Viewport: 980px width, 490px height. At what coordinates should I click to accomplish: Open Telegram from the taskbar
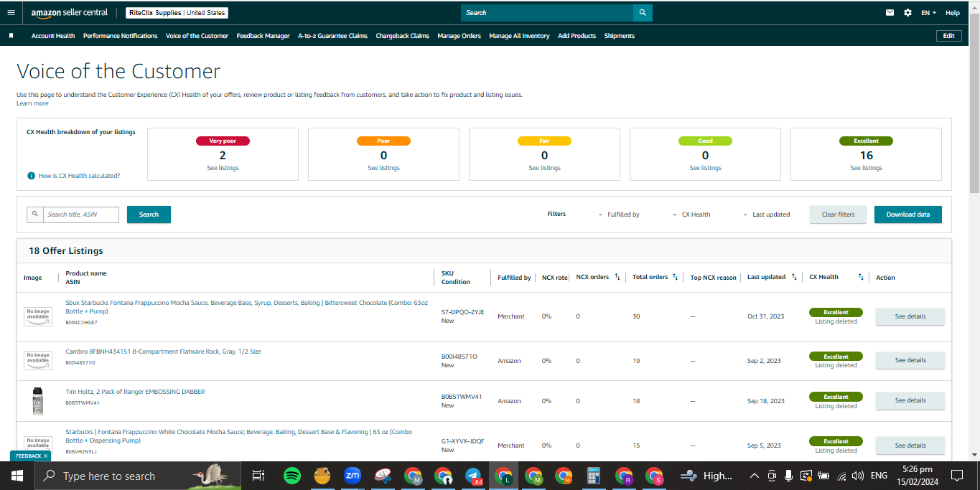(473, 476)
